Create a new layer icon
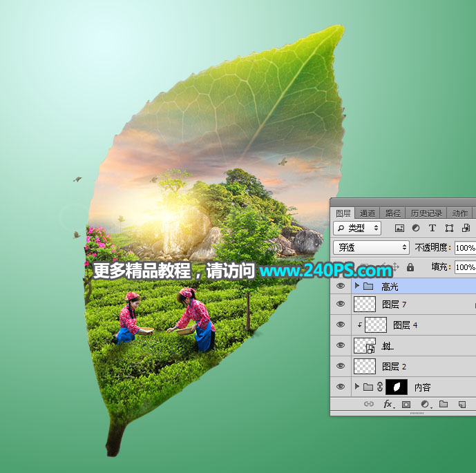 pyautogui.click(x=462, y=404)
